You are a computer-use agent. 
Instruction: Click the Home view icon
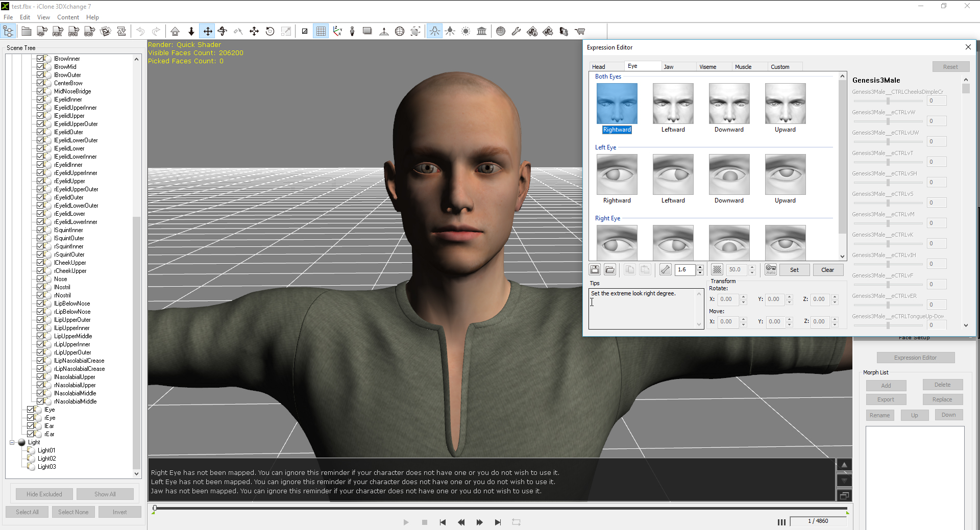tap(175, 32)
